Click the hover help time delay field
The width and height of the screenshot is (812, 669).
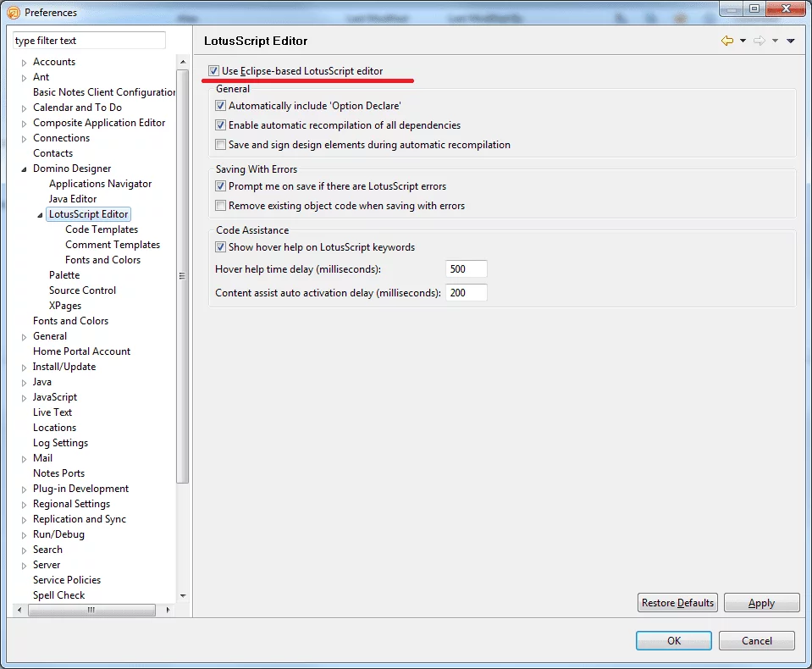click(466, 269)
